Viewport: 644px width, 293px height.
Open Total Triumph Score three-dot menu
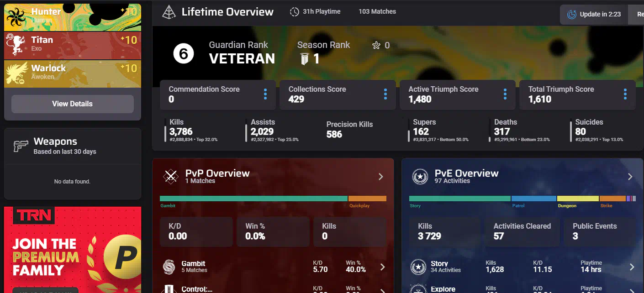tap(625, 94)
